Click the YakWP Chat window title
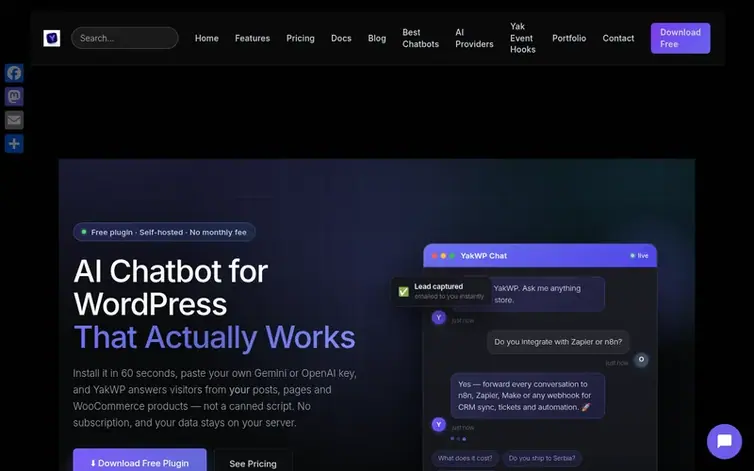 coord(484,256)
